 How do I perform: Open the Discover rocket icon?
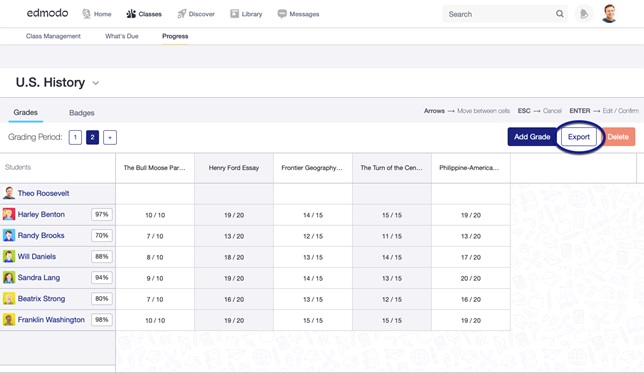(x=182, y=14)
